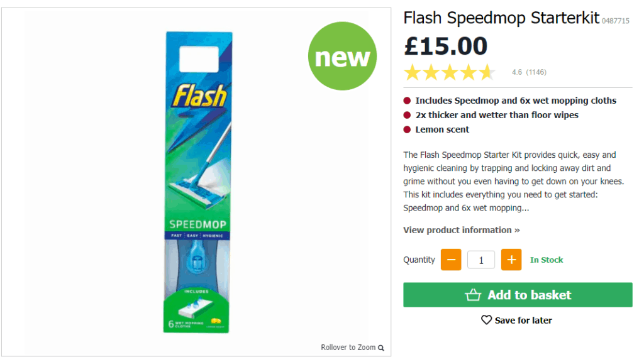Click the magnifier icon next to Rollover to Zoom

pyautogui.click(x=380, y=347)
